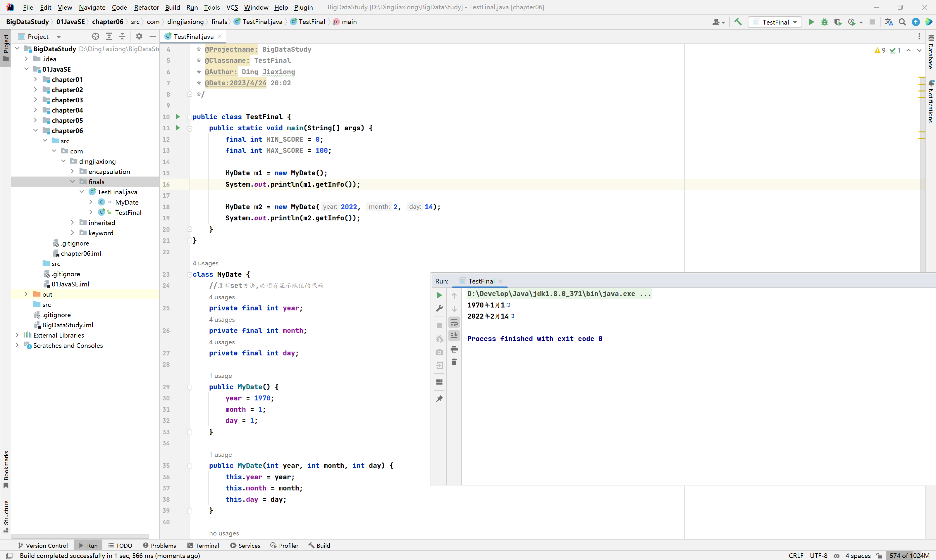The image size is (936, 560).
Task: Click the Debug TestFinal bug icon
Action: pyautogui.click(x=824, y=22)
